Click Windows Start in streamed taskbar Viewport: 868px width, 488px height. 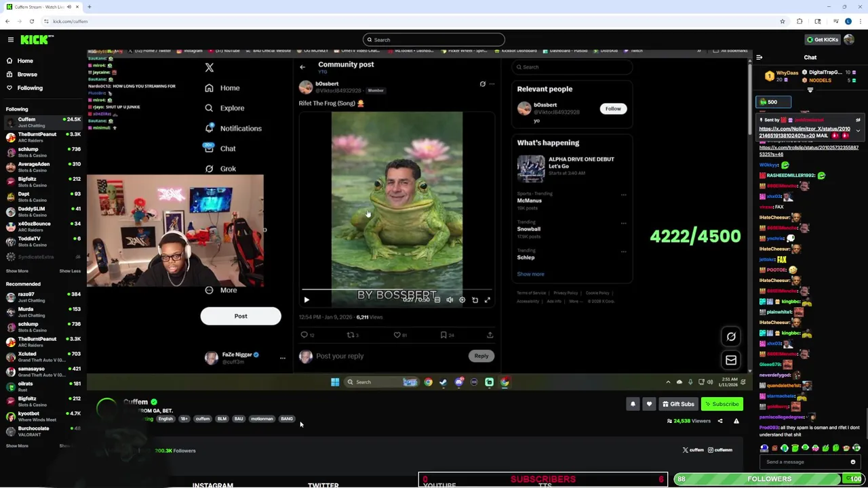(335, 382)
